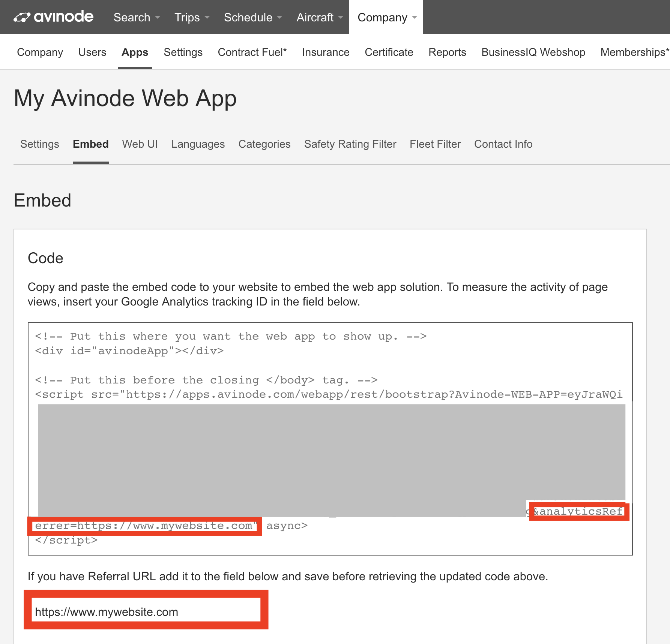The height and width of the screenshot is (644, 670).
Task: Open the Search dropdown menu
Action: click(137, 17)
